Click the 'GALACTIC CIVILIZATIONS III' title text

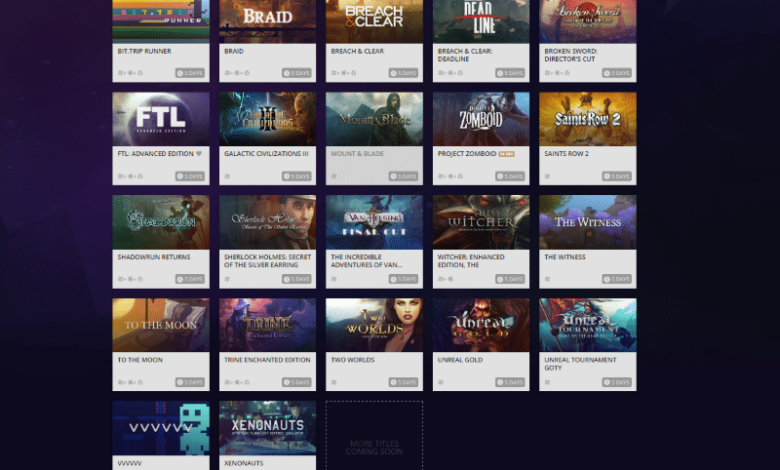266,154
